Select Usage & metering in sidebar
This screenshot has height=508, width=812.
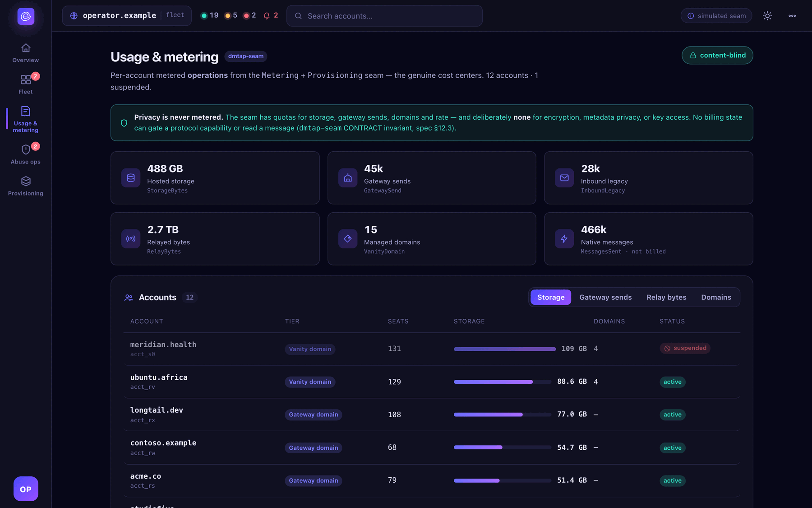click(26, 119)
